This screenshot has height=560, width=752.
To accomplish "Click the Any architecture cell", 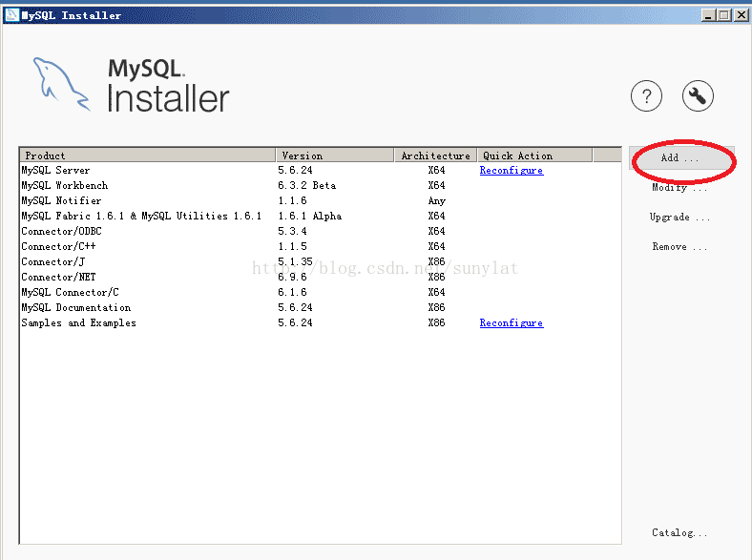I will click(x=436, y=201).
